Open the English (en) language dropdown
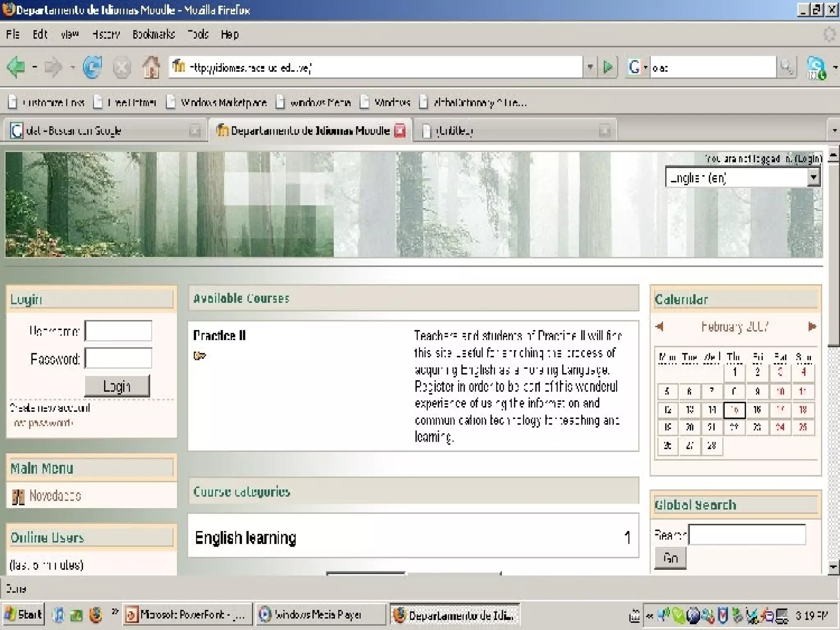This screenshot has width=840, height=630. click(813, 178)
